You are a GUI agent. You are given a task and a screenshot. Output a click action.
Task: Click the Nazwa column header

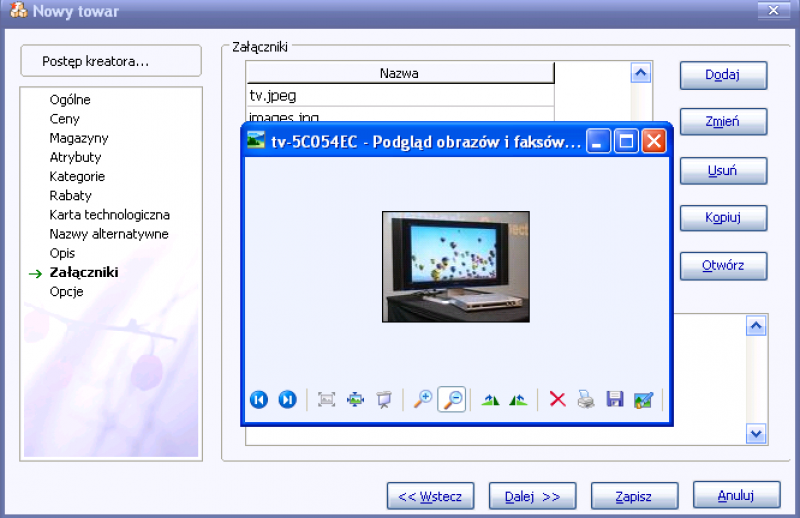pos(400,73)
